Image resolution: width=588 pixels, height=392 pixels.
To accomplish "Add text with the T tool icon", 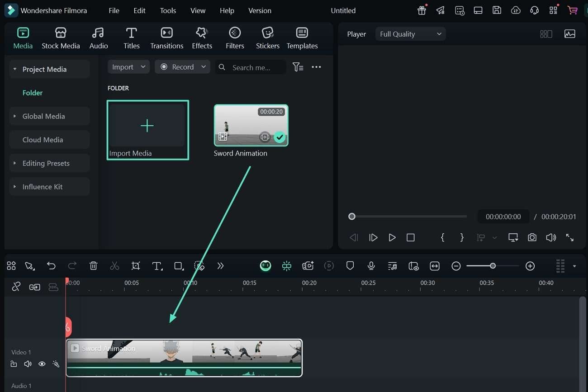I will (157, 266).
